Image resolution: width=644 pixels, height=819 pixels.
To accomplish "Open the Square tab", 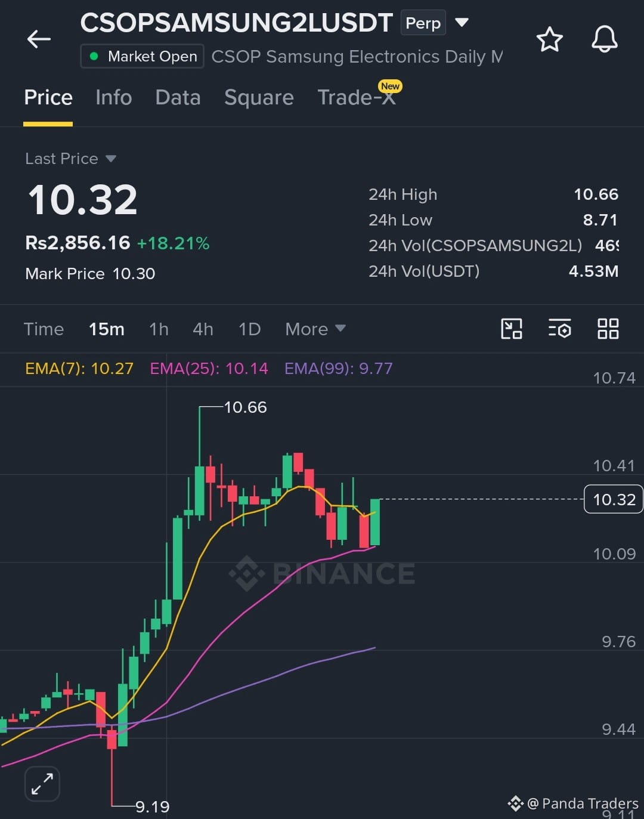I will coord(259,97).
